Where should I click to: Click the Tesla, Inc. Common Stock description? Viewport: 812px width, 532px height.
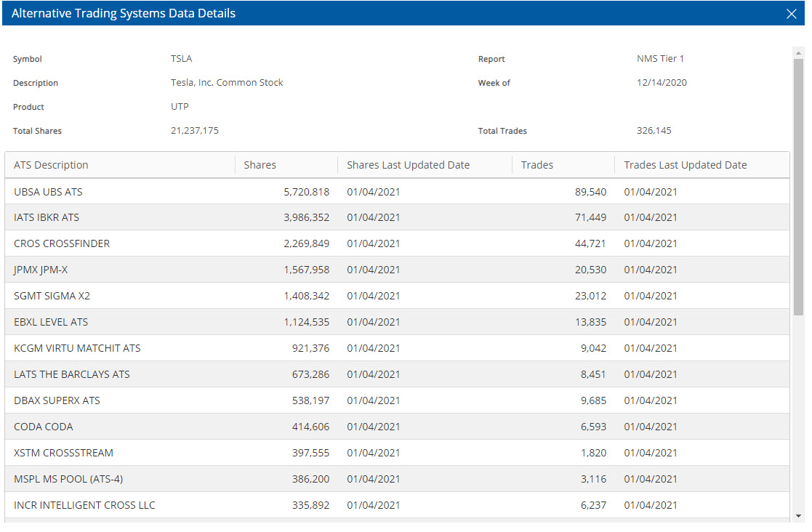(x=227, y=82)
